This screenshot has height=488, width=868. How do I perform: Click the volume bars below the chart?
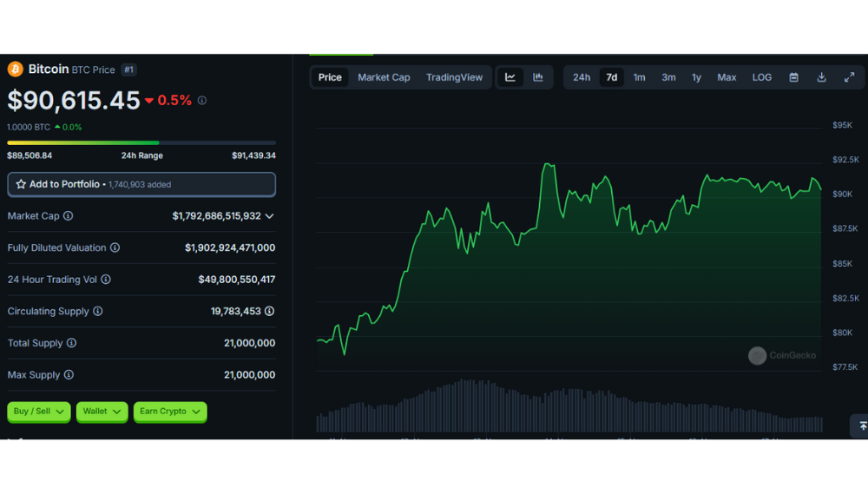click(x=569, y=406)
